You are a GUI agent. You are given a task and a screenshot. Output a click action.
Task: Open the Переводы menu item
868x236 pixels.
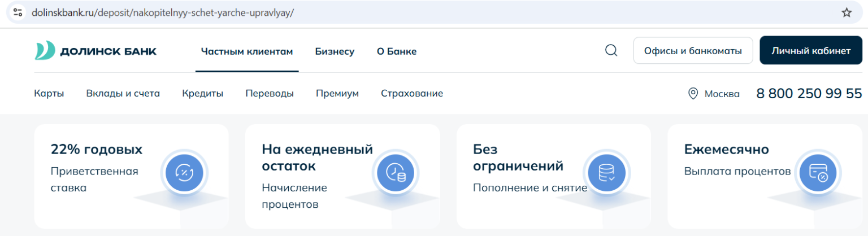[x=270, y=94]
